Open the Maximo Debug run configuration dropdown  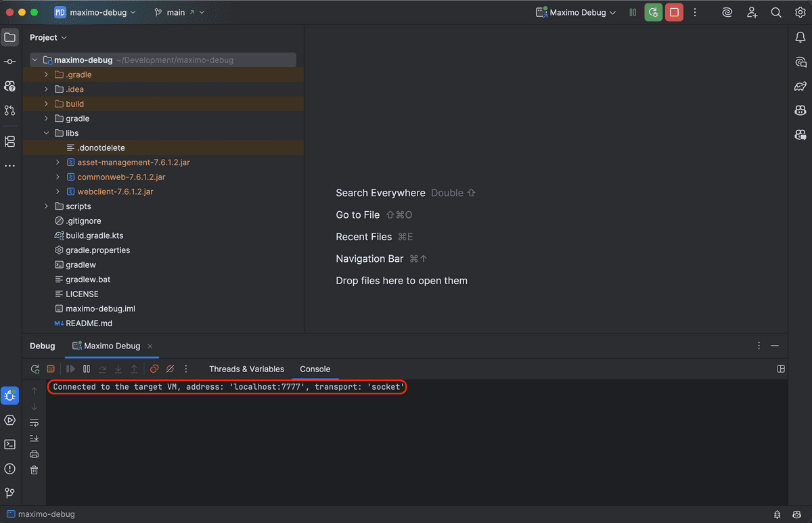point(574,12)
